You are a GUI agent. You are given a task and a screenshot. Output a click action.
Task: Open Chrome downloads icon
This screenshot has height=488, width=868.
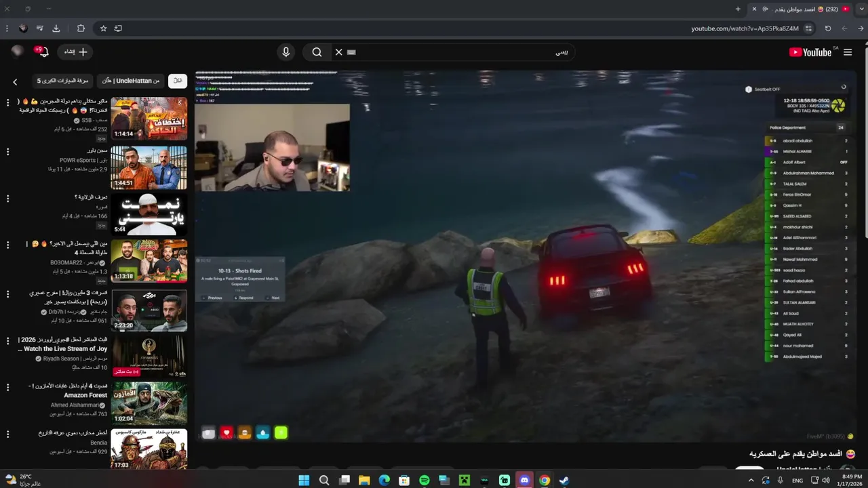56,28
